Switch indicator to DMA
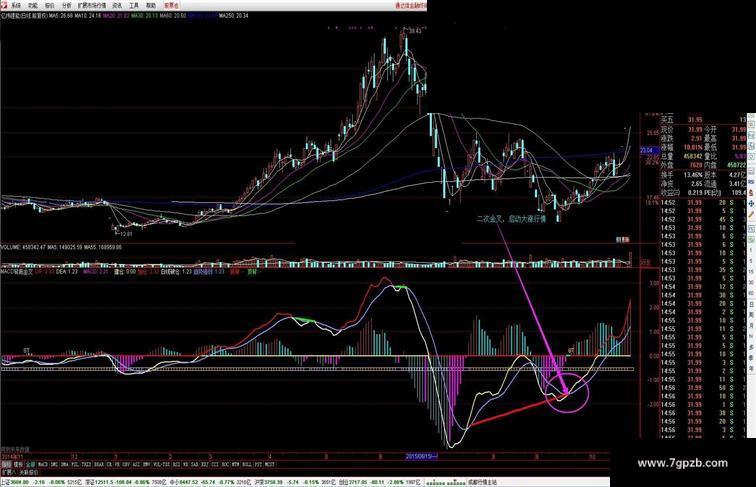 64,464
